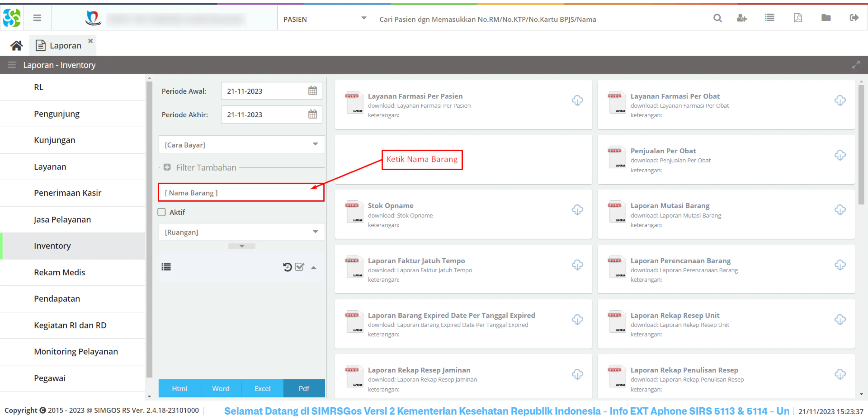
Task: Click the add patient icon
Action: click(742, 18)
